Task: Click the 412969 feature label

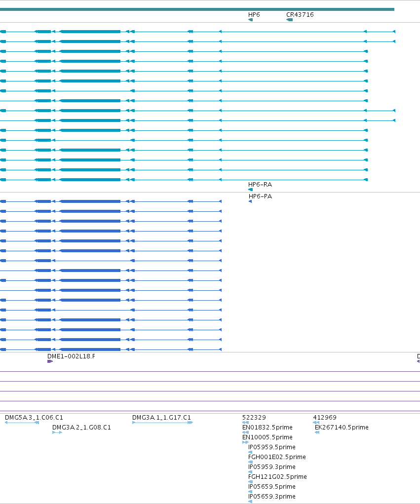Action: (325, 418)
